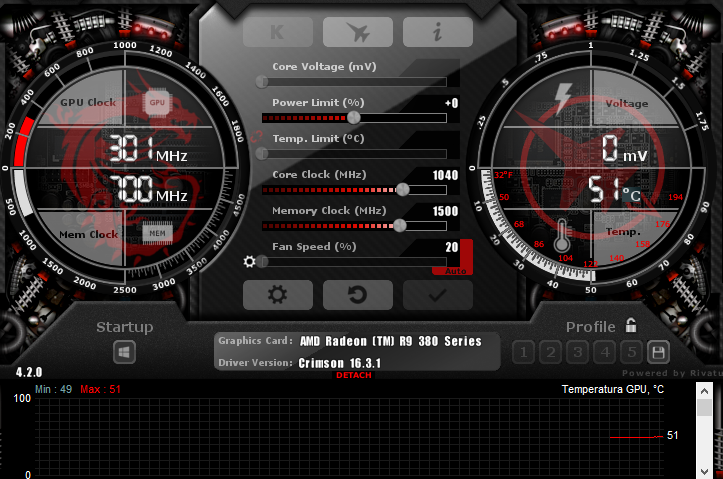723x479 pixels.
Task: Click the Core Voltage slider handle
Action: click(262, 82)
